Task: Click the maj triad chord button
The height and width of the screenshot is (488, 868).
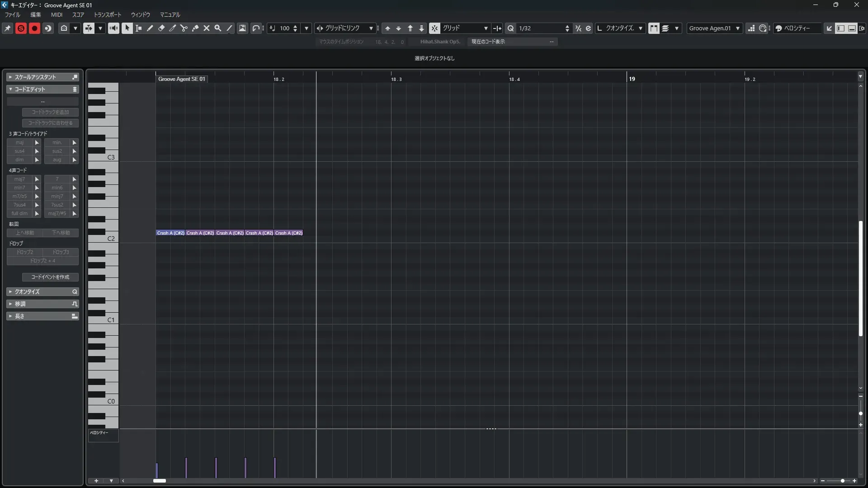Action: click(x=19, y=143)
